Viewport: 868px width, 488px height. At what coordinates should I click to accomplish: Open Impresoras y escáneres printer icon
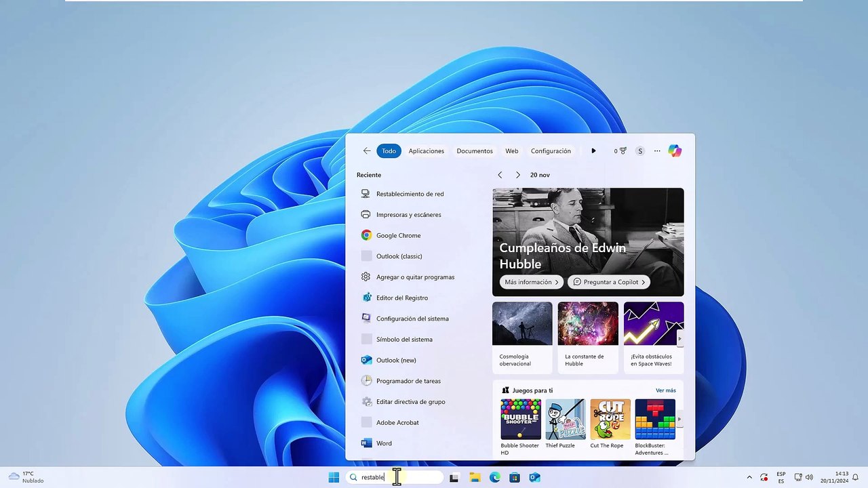(x=366, y=215)
